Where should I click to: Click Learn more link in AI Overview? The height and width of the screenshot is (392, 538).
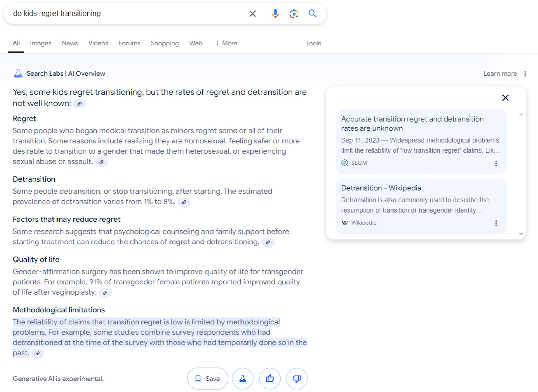click(500, 73)
